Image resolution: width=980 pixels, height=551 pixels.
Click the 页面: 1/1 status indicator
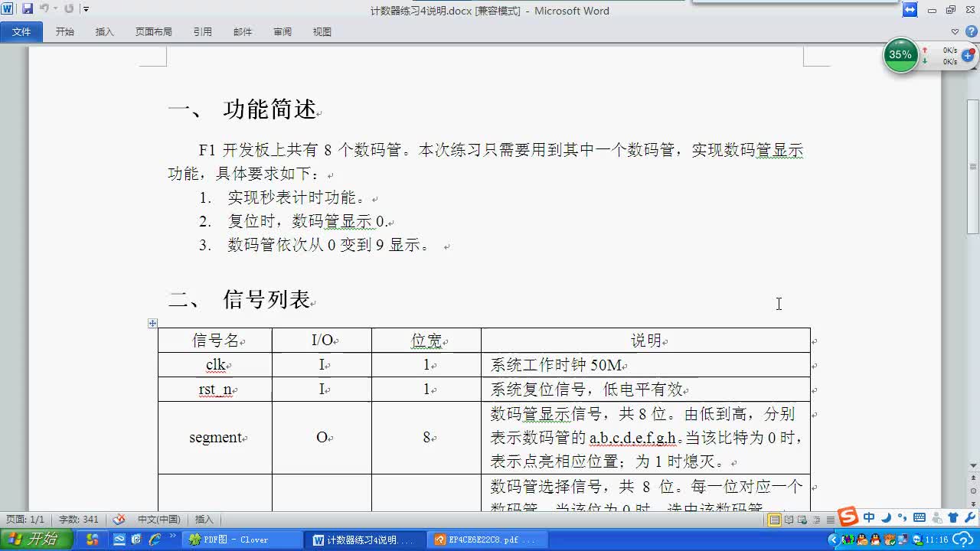(x=26, y=520)
